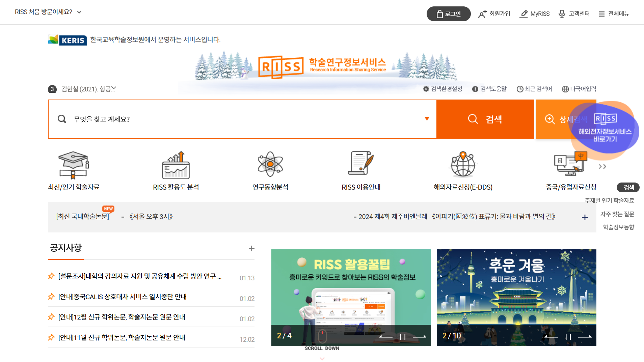The width and height of the screenshot is (644, 362).
Task: Open the 11월 신규 학위논문 notice
Action: click(x=122, y=338)
